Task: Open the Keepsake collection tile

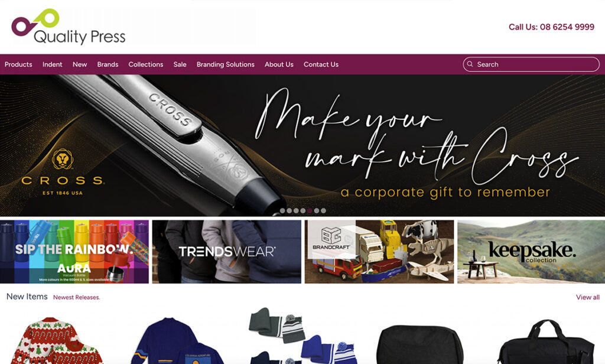Action: pos(531,252)
